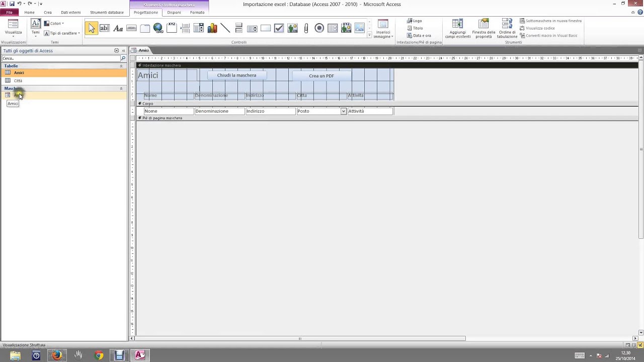Insert an attachment (paperclip) control
The width and height of the screenshot is (644, 362).
[x=306, y=28]
